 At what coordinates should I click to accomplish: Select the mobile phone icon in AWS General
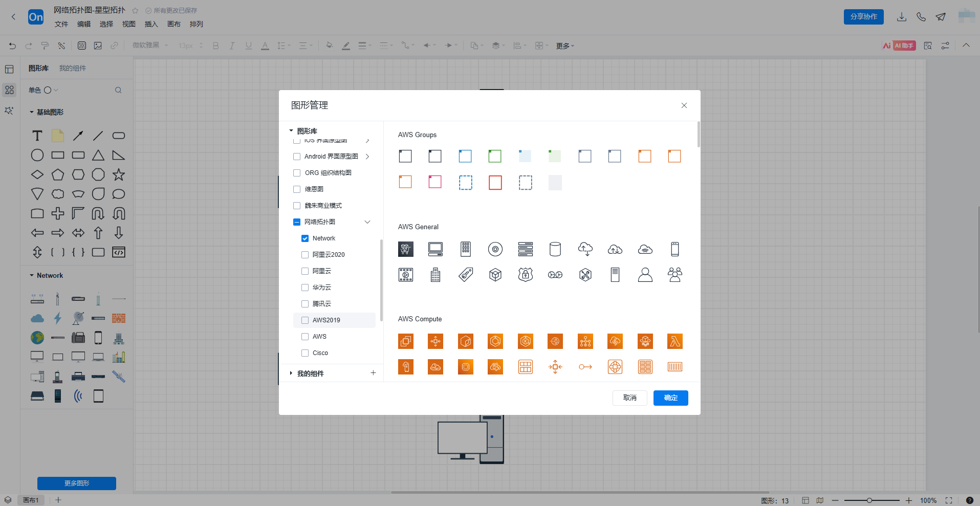tap(674, 249)
